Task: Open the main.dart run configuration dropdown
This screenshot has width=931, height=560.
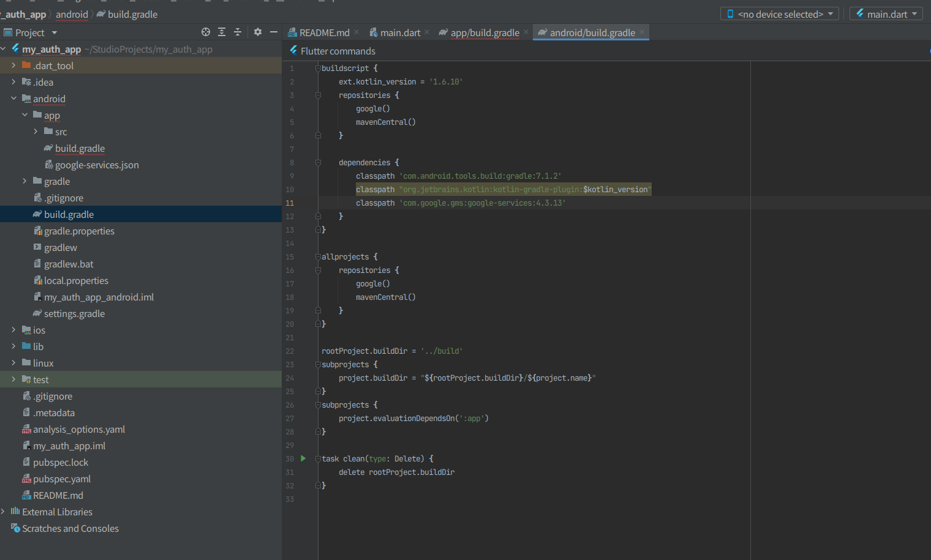Action: [x=886, y=14]
